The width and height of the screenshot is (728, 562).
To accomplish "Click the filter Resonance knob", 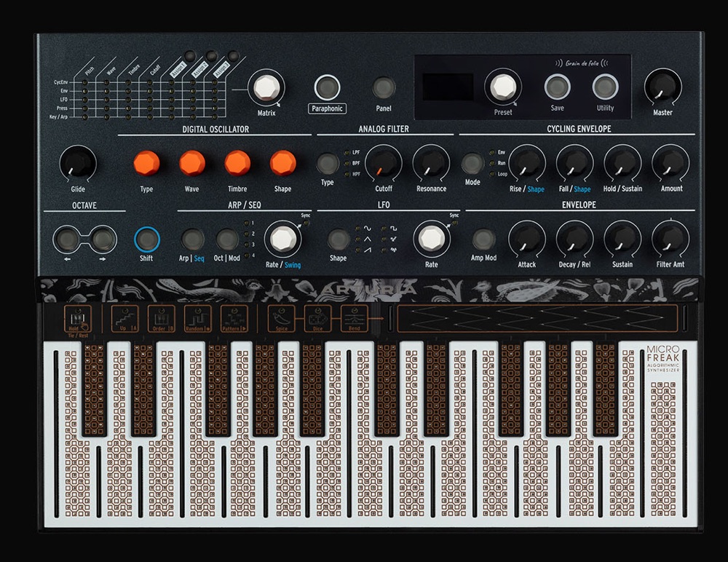I will point(431,163).
